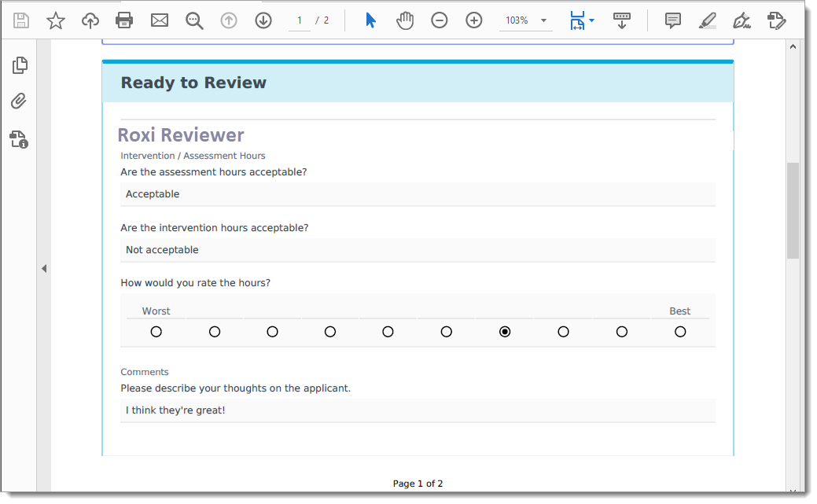Screen dimensions: 817x504
Task: Print the document
Action: click(x=124, y=21)
